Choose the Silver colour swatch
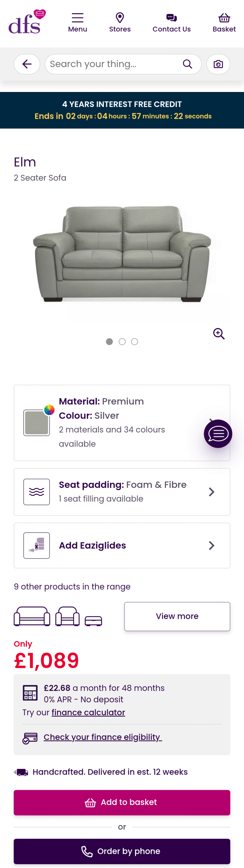 coord(37,423)
